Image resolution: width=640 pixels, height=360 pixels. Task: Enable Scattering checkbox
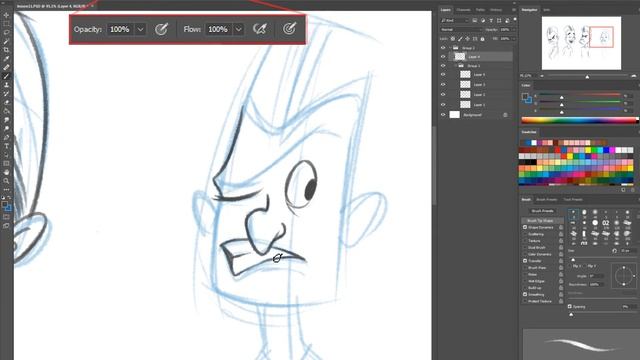pos(525,234)
